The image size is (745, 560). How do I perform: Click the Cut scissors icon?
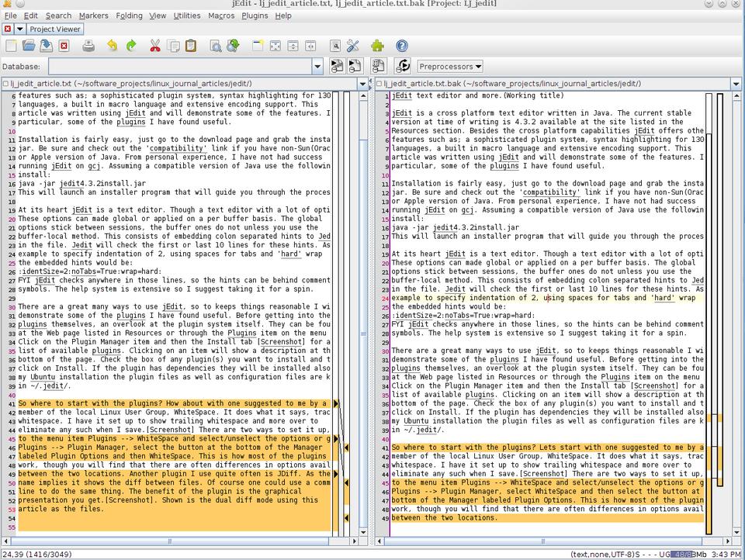pos(154,47)
